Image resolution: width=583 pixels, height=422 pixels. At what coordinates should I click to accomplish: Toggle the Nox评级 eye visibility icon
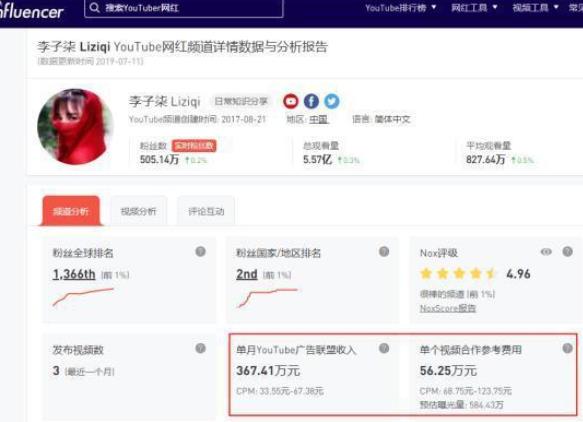pos(546,252)
